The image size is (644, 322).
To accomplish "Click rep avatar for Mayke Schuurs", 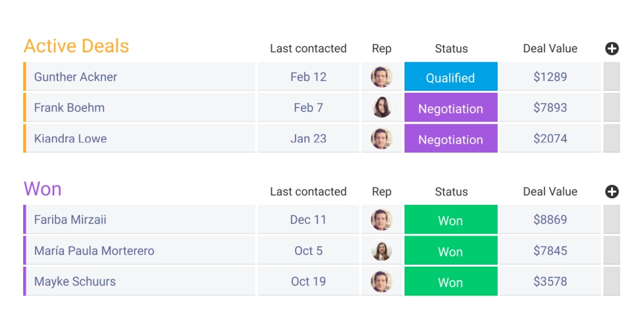I will 381,281.
